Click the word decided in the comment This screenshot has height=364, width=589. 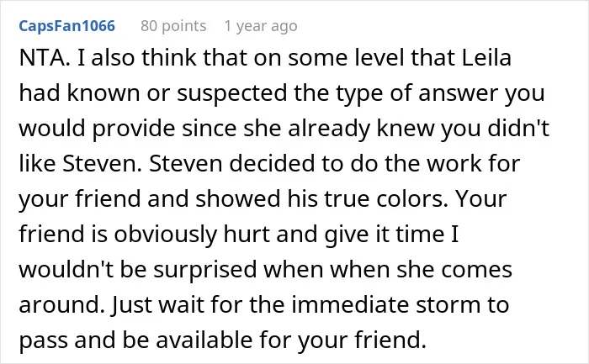tap(272, 163)
